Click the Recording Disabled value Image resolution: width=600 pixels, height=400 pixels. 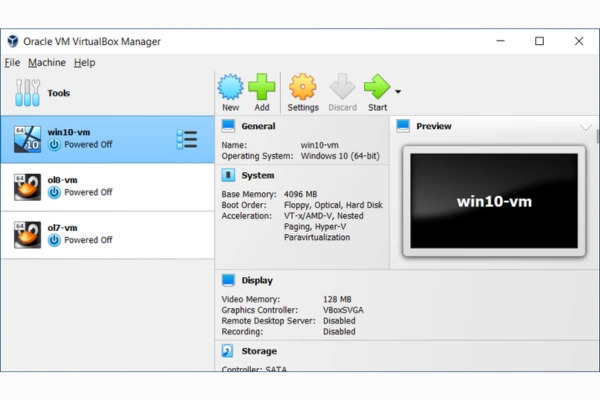click(x=339, y=331)
